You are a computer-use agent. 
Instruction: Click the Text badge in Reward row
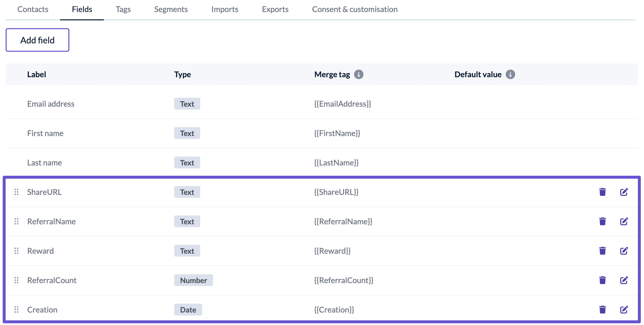click(187, 251)
